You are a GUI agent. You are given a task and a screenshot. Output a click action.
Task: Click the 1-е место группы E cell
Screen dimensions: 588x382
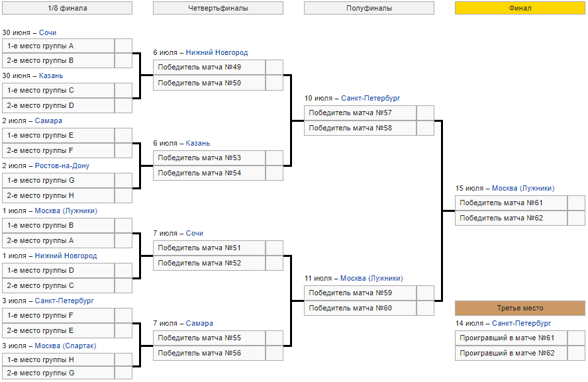point(58,135)
